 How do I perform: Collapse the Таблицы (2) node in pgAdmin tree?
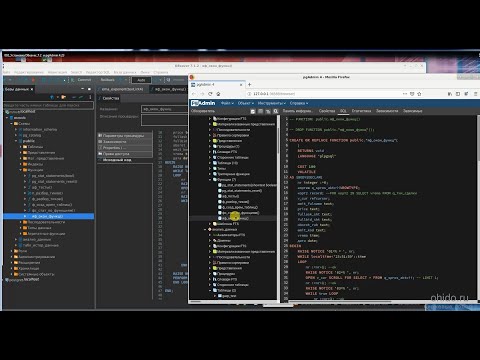coord(210,290)
